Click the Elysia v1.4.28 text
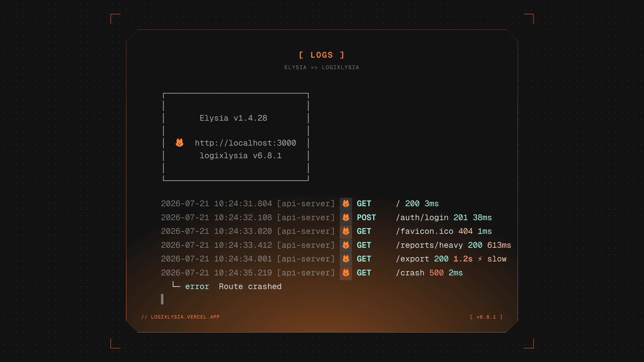 [x=233, y=118]
